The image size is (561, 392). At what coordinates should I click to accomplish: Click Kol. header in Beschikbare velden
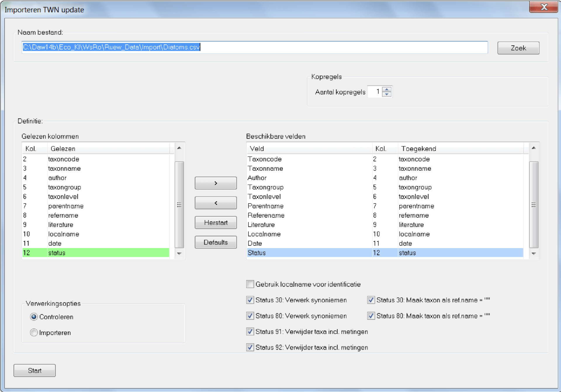point(385,149)
